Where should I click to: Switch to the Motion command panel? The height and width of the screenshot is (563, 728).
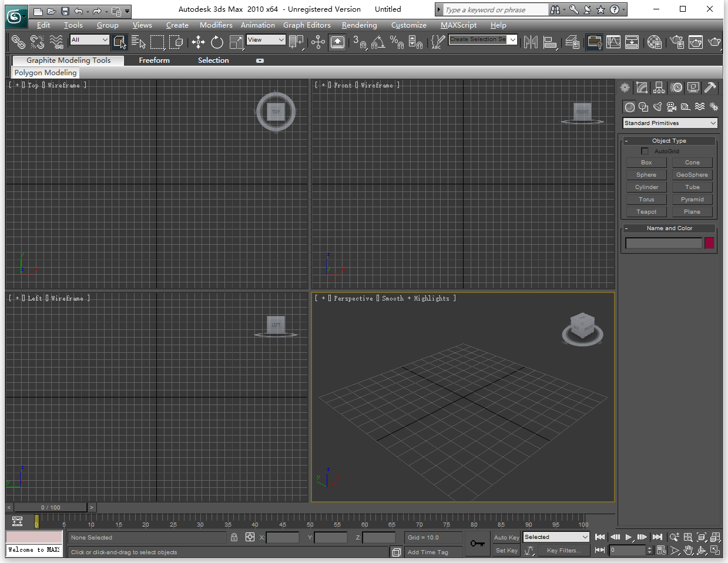click(x=677, y=87)
